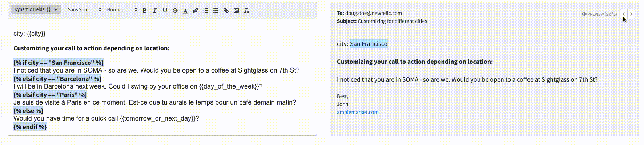This screenshot has height=145, width=644.
Task: Toggle underline formatting
Action: (165, 11)
